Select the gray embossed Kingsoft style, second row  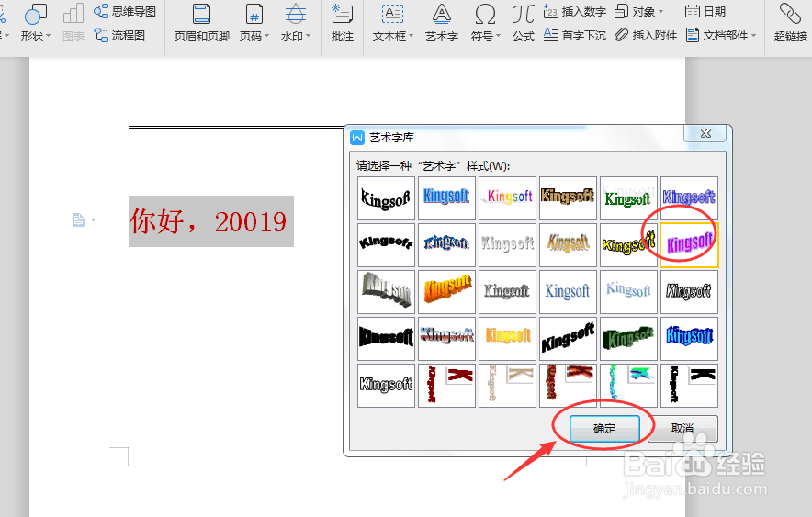[x=507, y=245]
